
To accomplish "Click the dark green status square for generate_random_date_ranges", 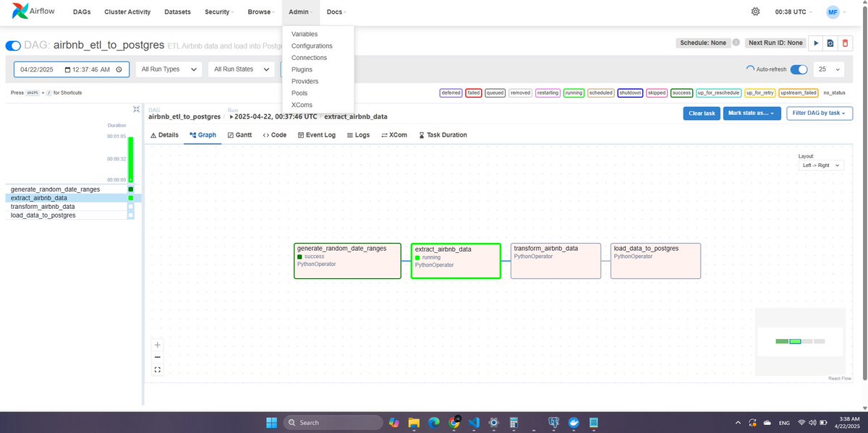I will [131, 189].
